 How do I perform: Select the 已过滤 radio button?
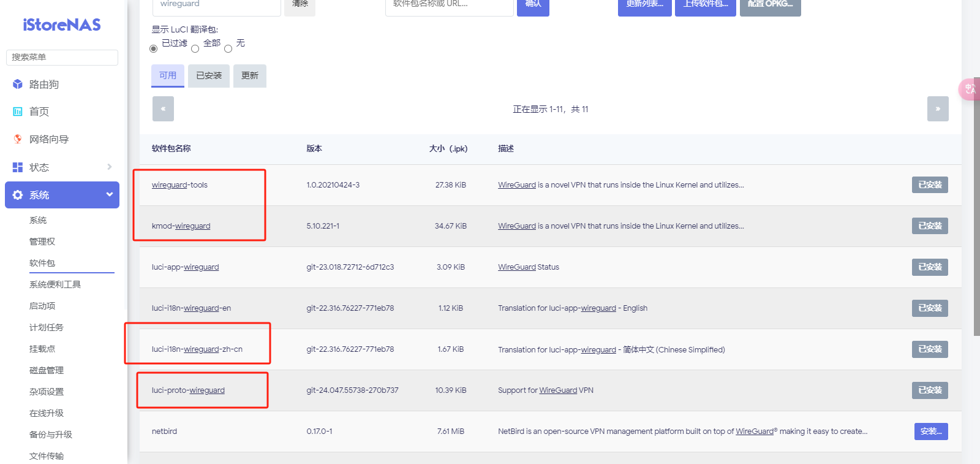point(154,48)
